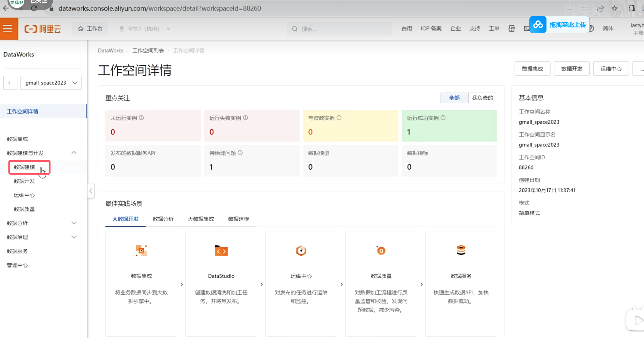Select the 全部 filter toggle

coord(454,98)
